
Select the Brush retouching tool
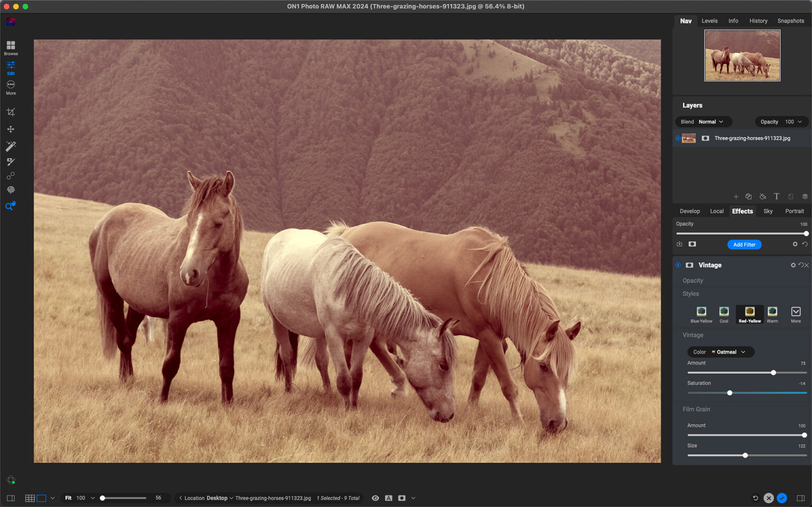click(x=11, y=162)
